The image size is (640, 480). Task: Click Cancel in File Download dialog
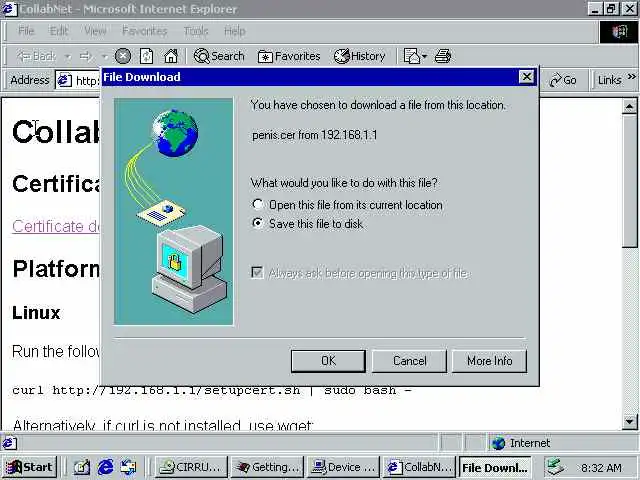(x=409, y=361)
